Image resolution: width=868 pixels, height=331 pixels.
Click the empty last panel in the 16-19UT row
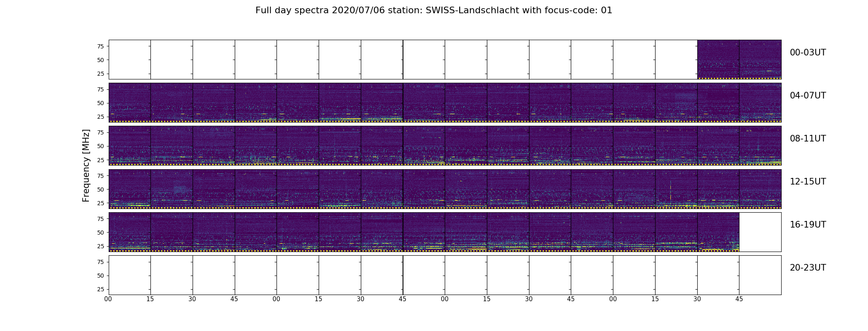760,232
